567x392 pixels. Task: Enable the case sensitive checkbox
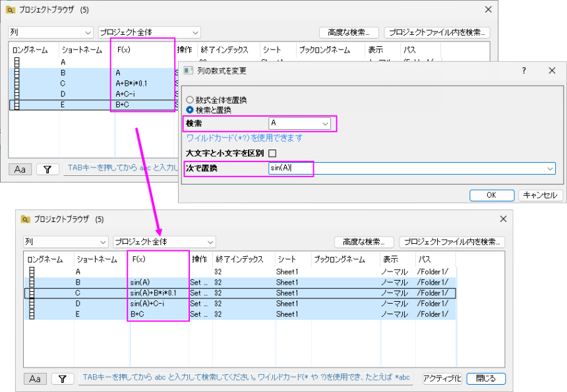click(272, 154)
